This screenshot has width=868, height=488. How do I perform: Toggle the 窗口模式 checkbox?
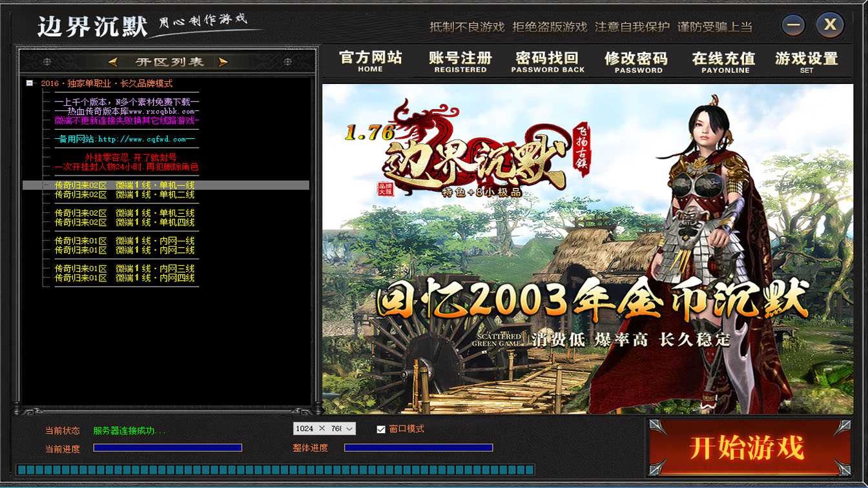coord(381,429)
